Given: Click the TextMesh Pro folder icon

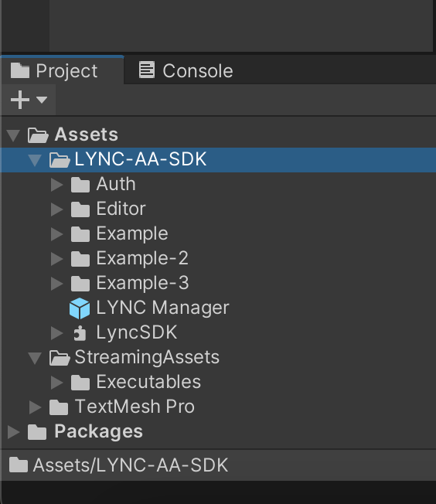Looking at the screenshot, I should pos(59,407).
